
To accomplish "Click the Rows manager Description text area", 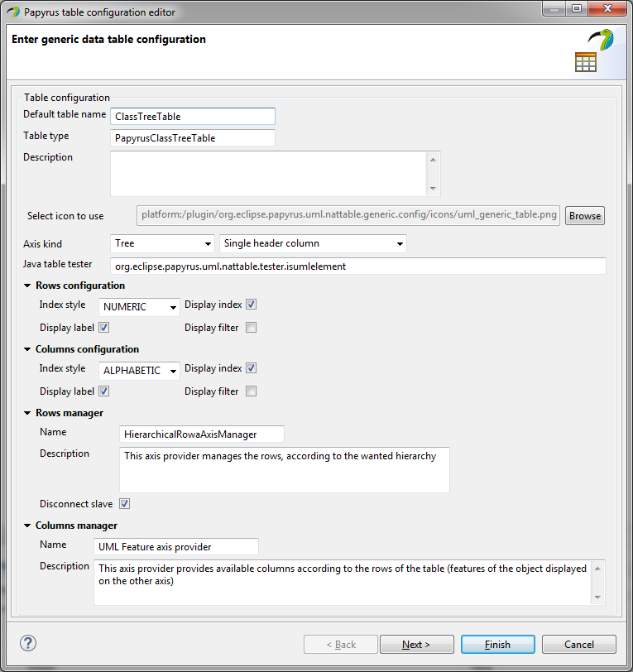I will click(285, 470).
